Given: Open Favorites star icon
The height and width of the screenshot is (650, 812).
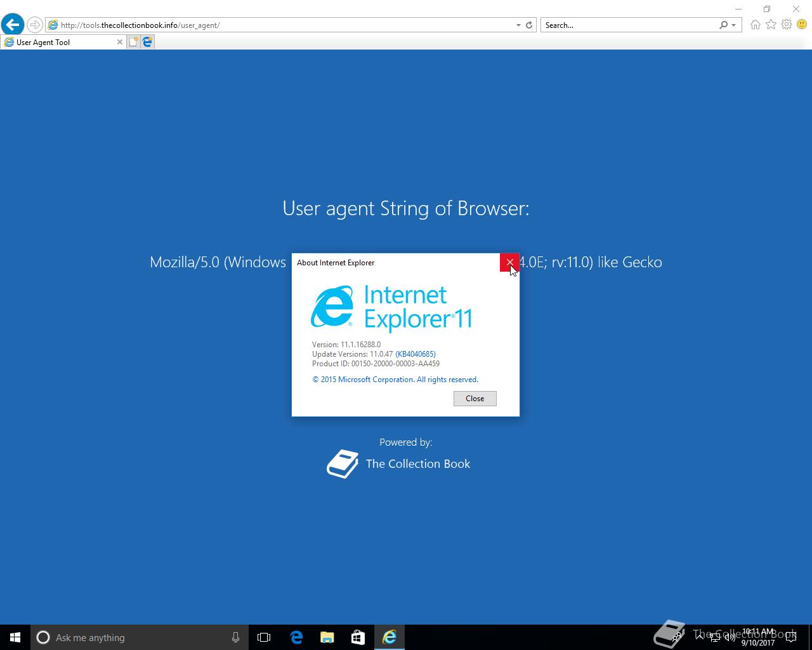Looking at the screenshot, I should point(771,25).
